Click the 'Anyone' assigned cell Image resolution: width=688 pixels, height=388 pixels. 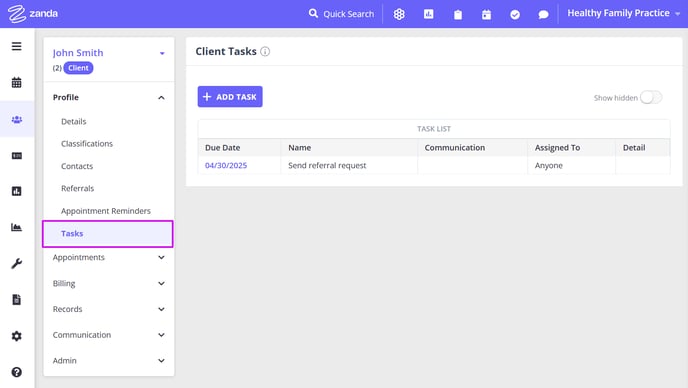pos(548,165)
